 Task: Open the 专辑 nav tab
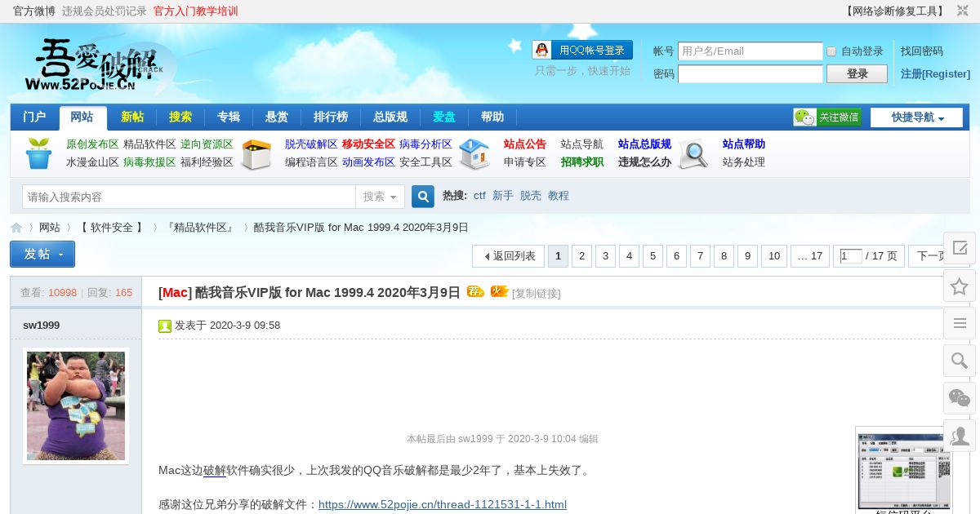point(229,117)
